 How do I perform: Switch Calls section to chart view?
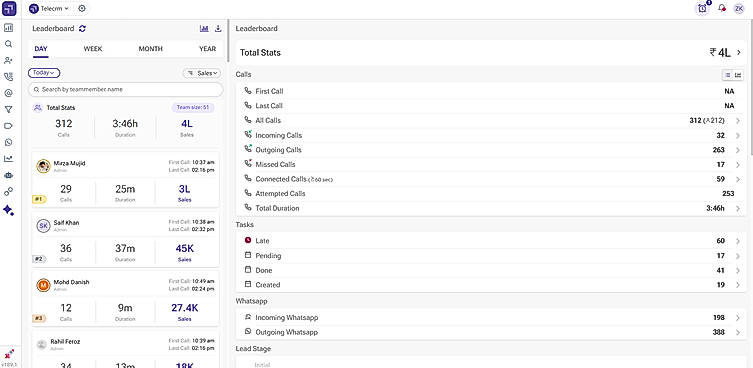[738, 75]
